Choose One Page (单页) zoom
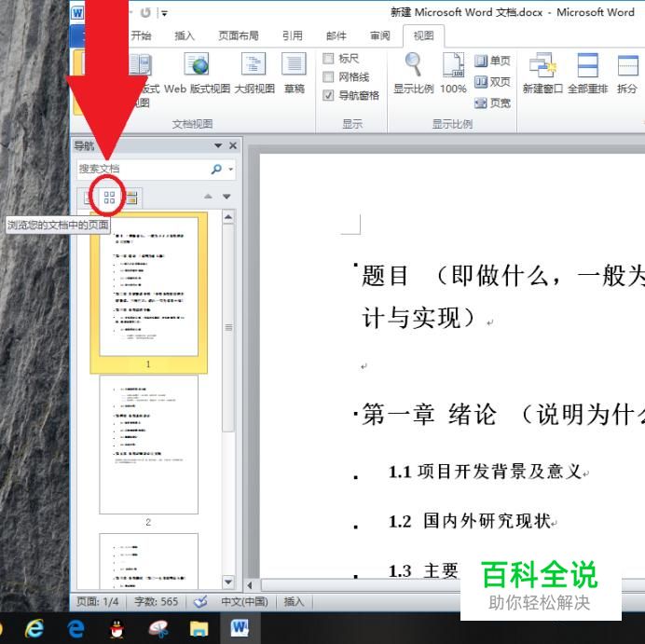This screenshot has height=644, width=645. 492,61
